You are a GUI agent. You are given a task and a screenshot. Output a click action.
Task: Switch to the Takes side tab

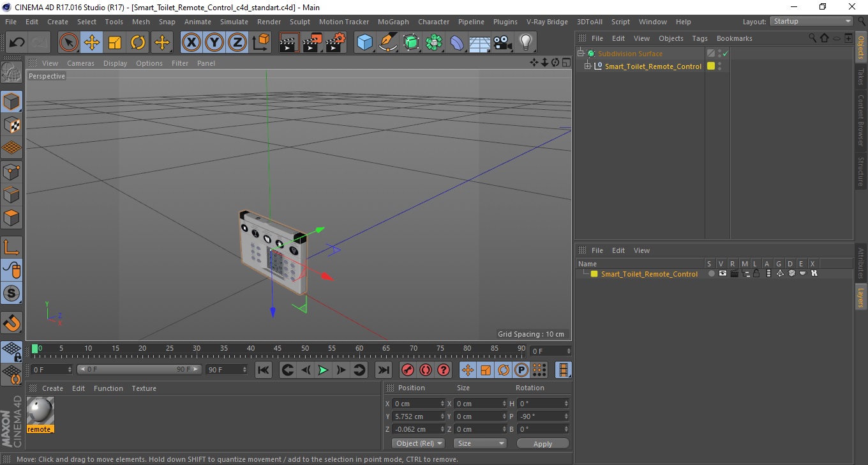tap(860, 76)
